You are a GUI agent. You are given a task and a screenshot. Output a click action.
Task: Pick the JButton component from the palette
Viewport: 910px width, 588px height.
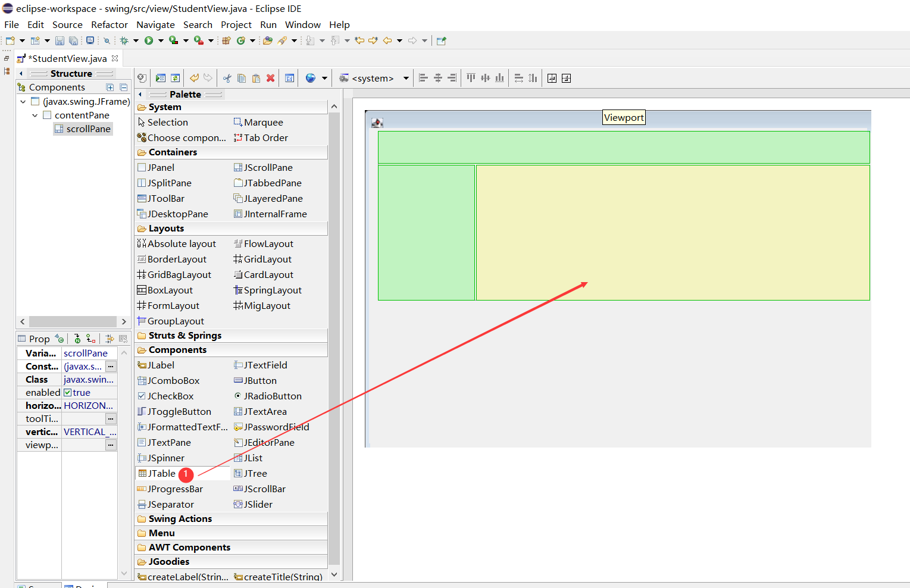click(x=259, y=380)
